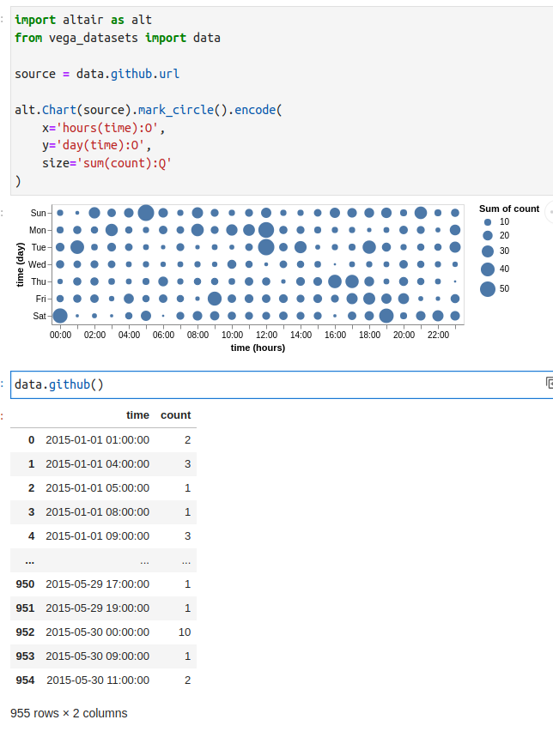Viewport: 553px width, 756px height.
Task: Click the 955 rows × 2 columns text
Action: tap(68, 713)
